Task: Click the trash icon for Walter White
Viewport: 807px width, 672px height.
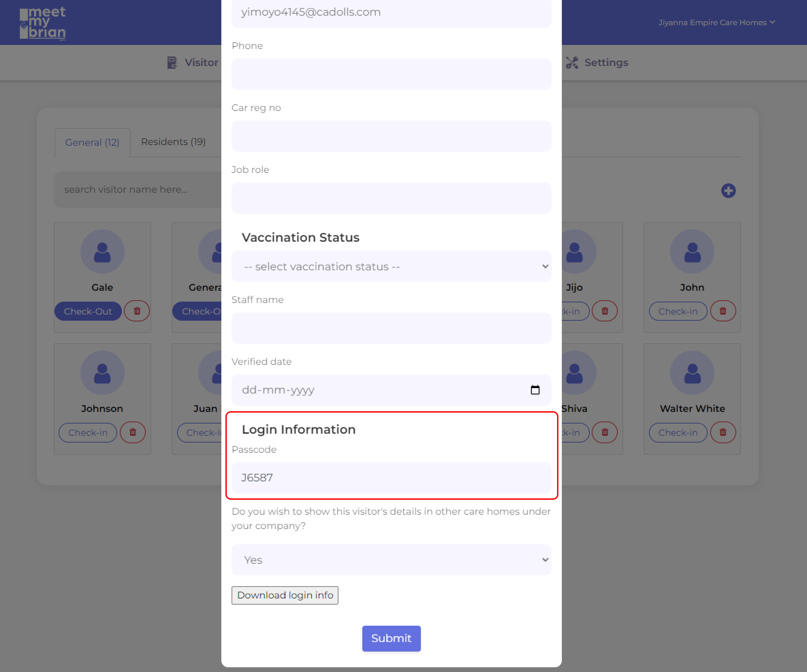Action: pos(723,432)
